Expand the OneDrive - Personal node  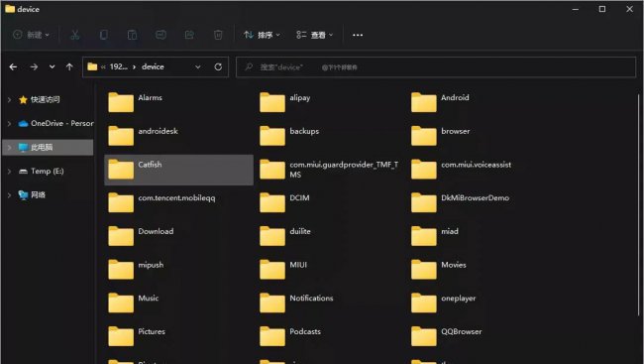[x=10, y=123]
